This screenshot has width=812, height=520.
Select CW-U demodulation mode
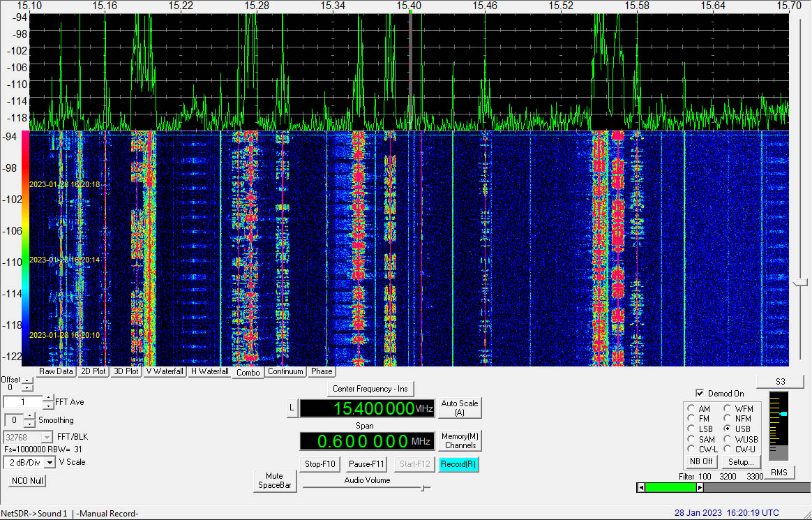click(728, 449)
